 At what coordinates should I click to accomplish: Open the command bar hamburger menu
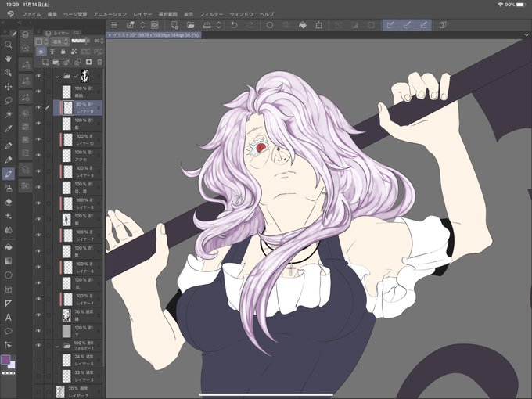114,25
